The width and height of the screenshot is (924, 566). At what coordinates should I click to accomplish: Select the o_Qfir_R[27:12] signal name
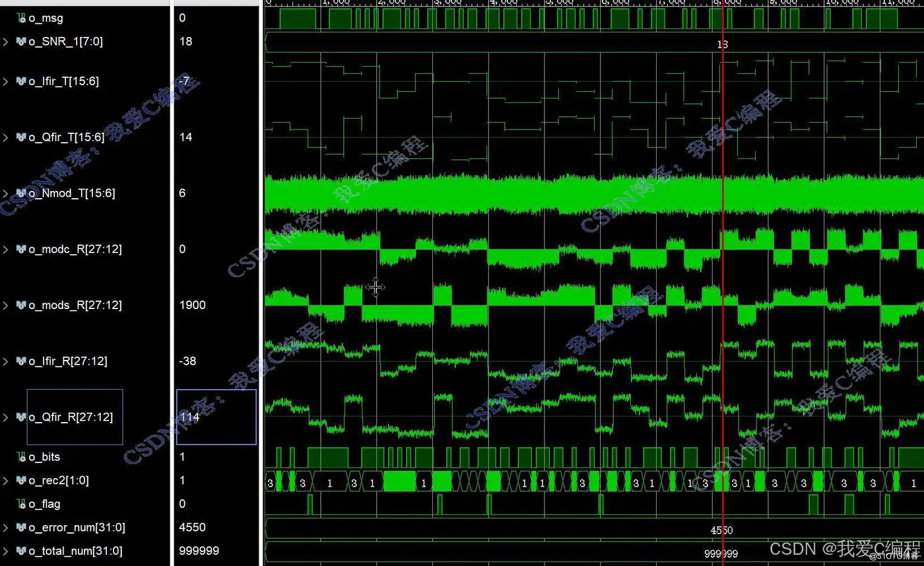70,417
